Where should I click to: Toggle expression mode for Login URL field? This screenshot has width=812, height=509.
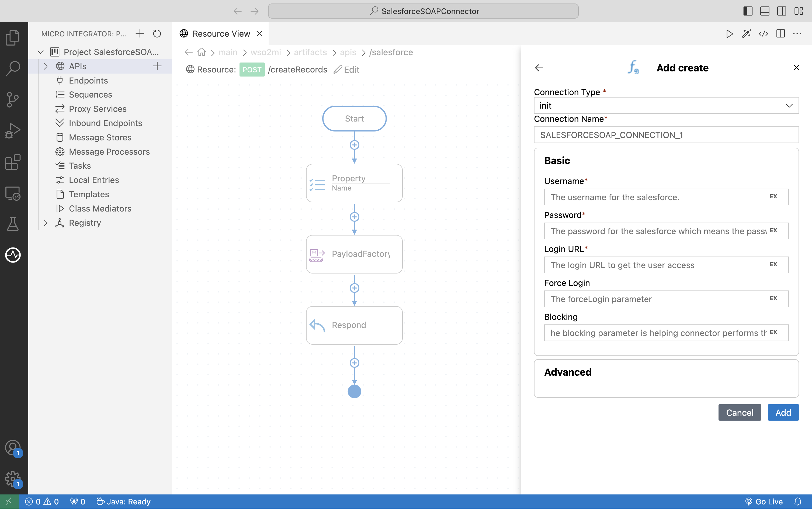tap(773, 265)
